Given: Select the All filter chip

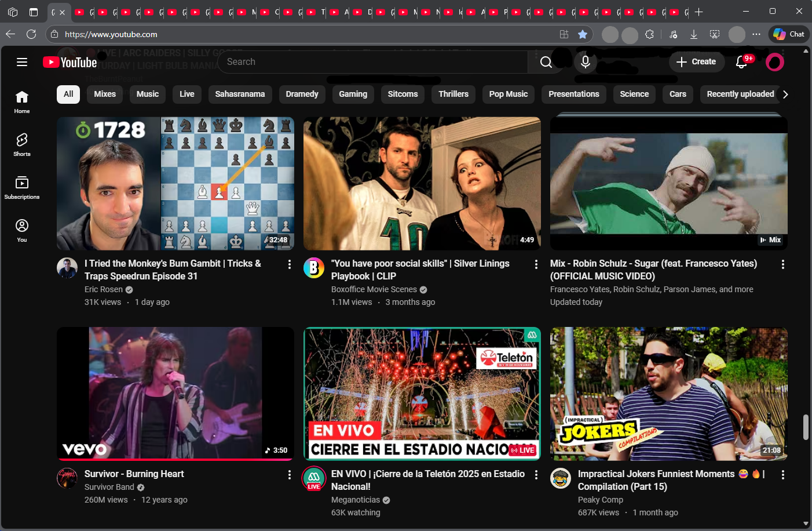Looking at the screenshot, I should point(68,94).
